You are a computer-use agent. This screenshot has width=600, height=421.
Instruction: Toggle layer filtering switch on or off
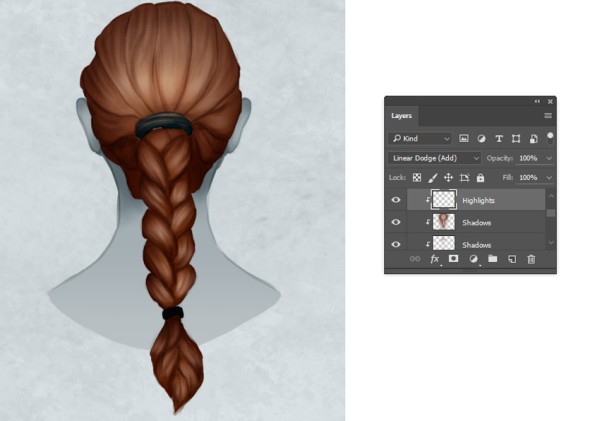550,138
